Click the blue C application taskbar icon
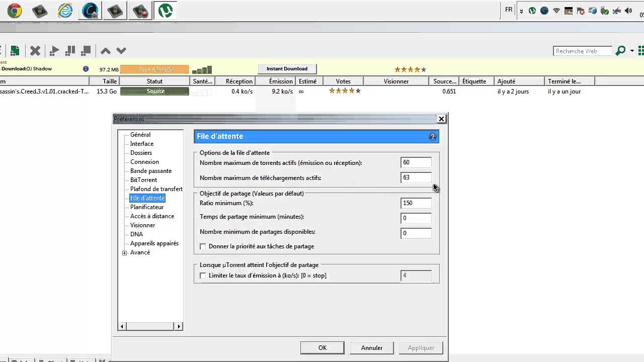 pos(90,11)
